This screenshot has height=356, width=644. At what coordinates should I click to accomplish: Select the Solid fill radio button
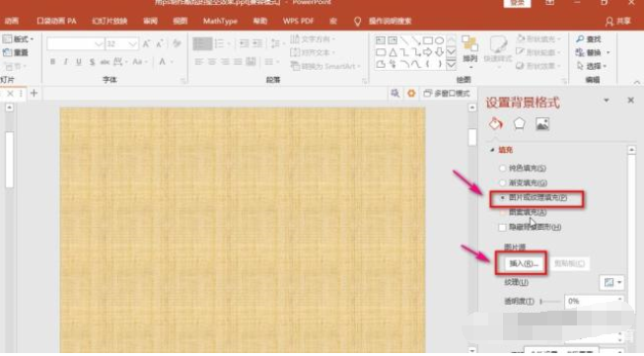(502, 168)
